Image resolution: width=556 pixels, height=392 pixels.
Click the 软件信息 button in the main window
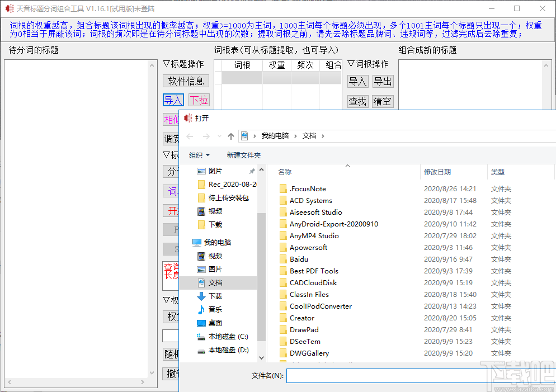click(186, 81)
